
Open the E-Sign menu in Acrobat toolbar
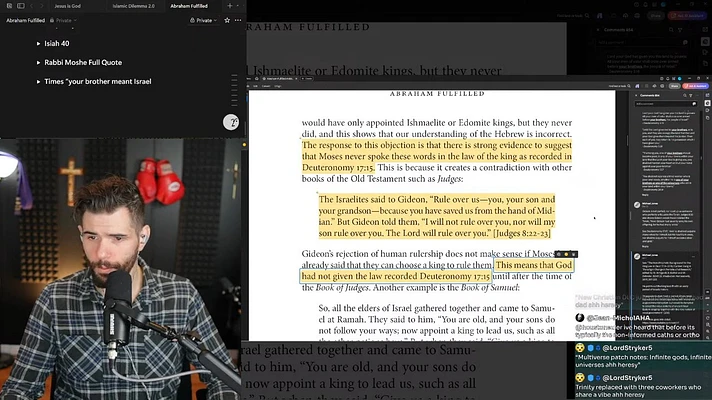(278, 86)
